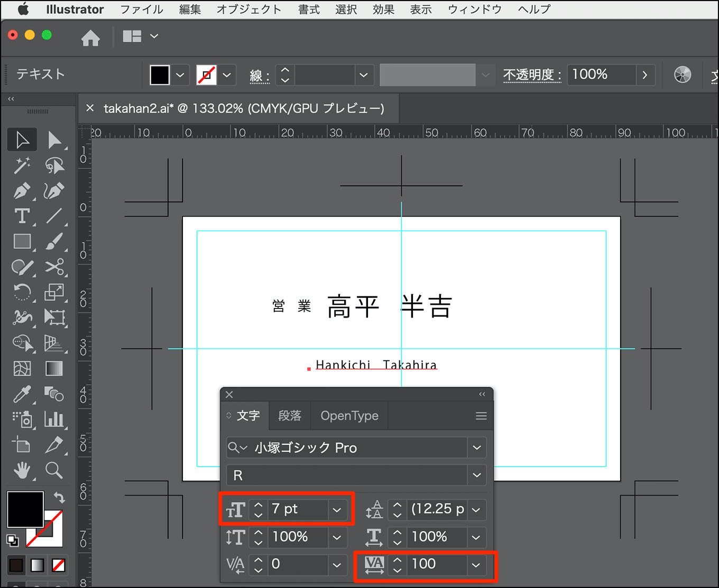Expand the opacity slider arrow

pyautogui.click(x=644, y=75)
